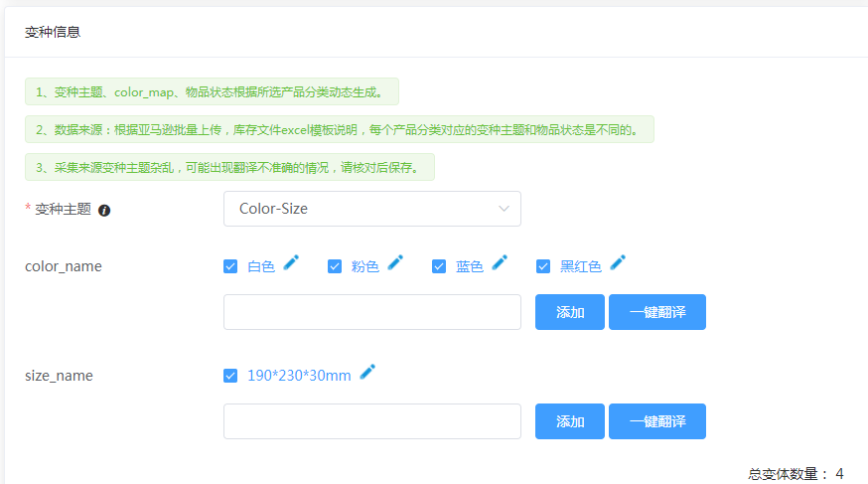Click the edit pencil next to 粉色
Viewport: 868px width, 484px height.
(395, 262)
